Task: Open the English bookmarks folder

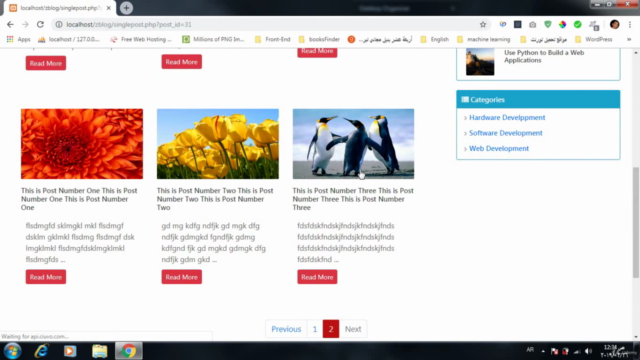Action: (x=435, y=39)
